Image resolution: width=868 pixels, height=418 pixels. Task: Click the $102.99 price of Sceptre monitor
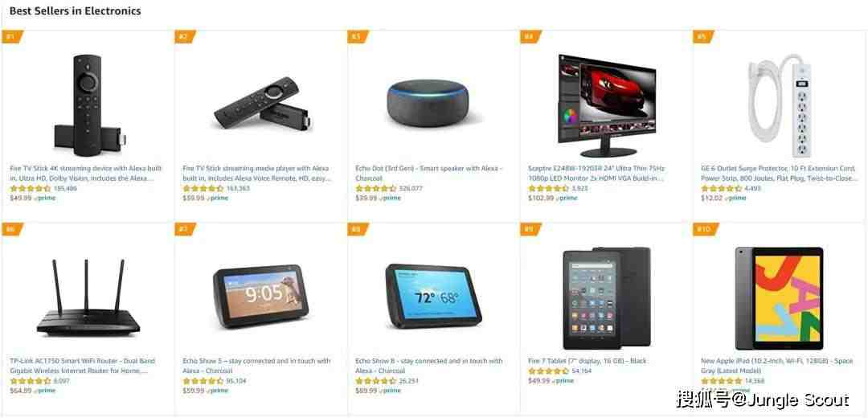click(541, 199)
